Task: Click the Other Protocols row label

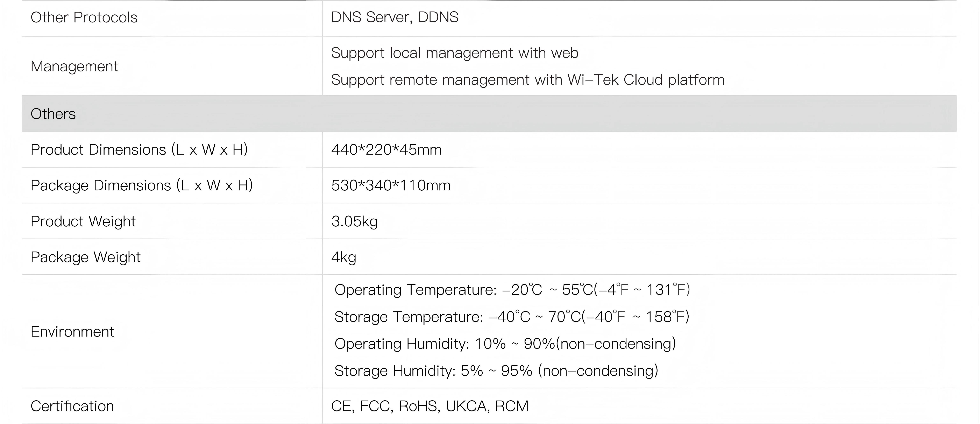Action: click(84, 17)
